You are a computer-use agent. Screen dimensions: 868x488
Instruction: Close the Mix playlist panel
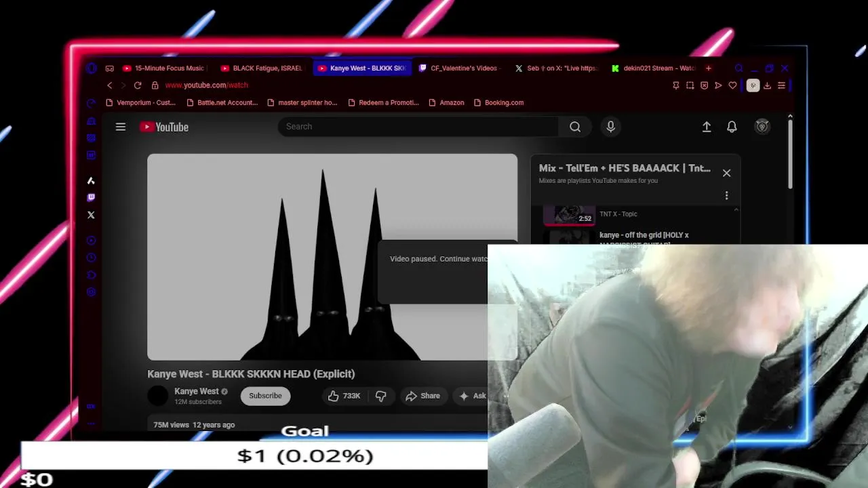point(726,173)
